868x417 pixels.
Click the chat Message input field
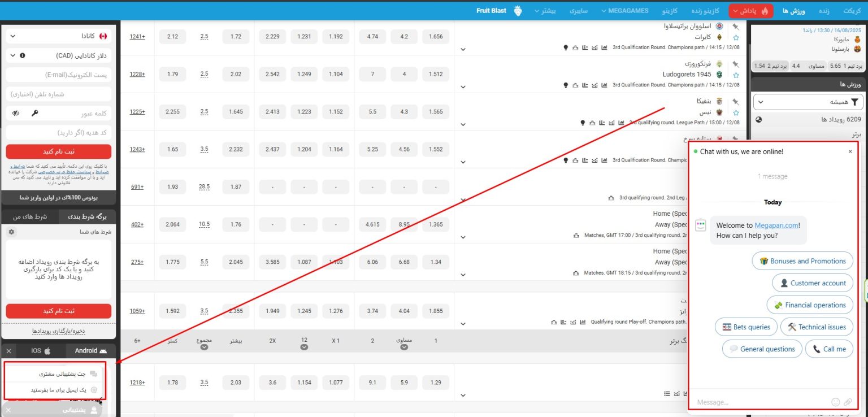757,402
